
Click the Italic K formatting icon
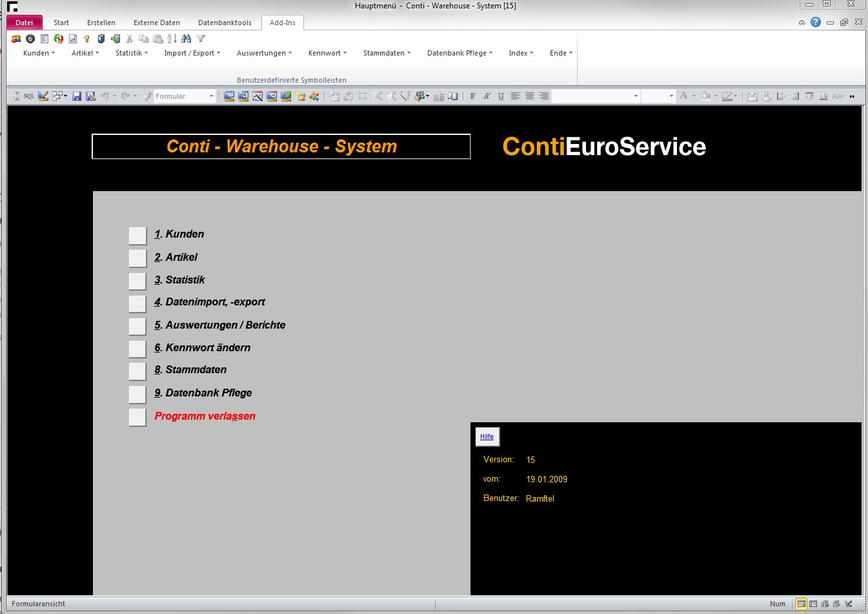487,96
